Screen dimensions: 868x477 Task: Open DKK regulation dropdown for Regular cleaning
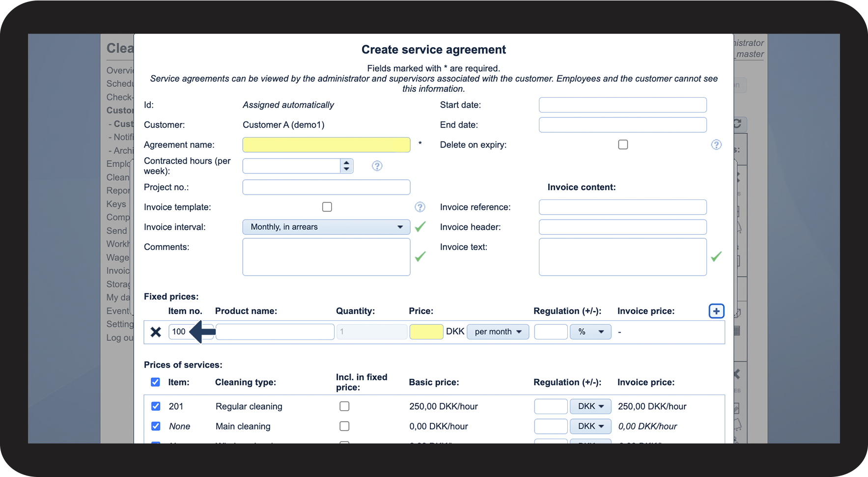point(590,406)
